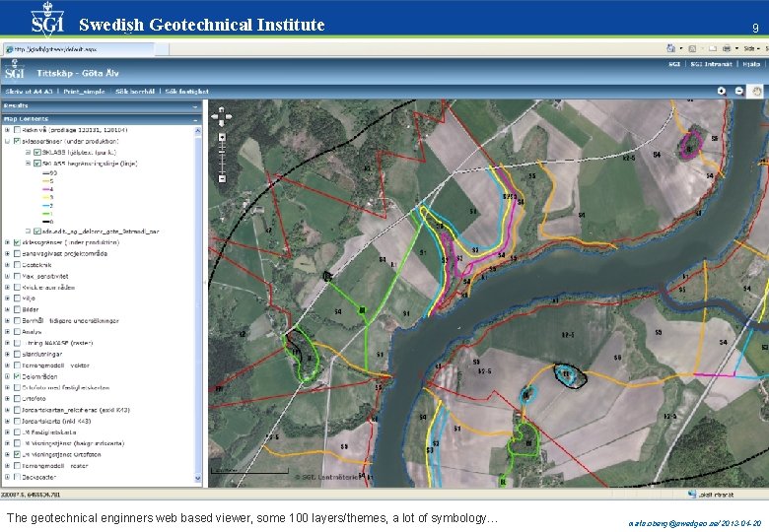Image resolution: width=769 pixels, height=532 pixels.
Task: Expand the Banavägivast projektområde node
Action: [7, 254]
